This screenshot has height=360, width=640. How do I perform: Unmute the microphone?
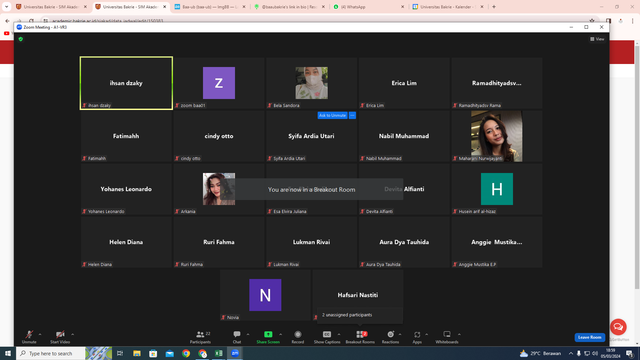click(x=29, y=337)
